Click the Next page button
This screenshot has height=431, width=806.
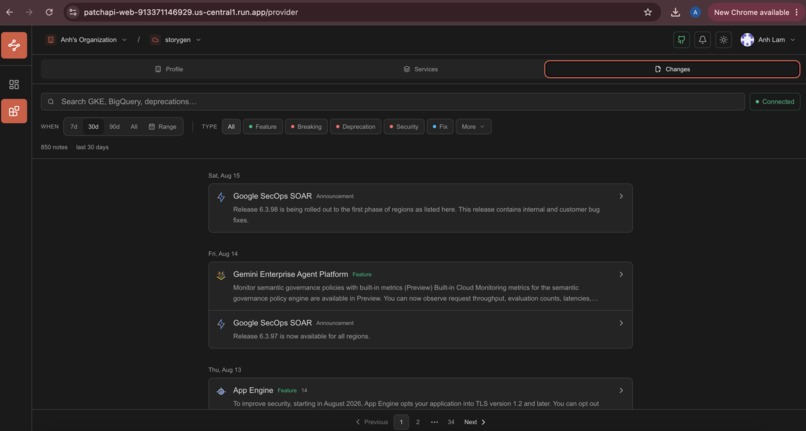coord(474,422)
